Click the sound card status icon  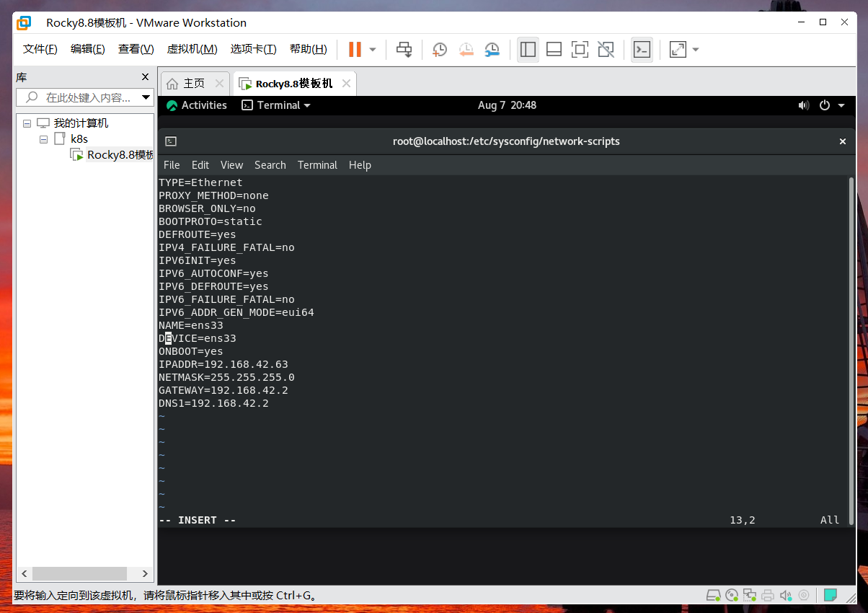pos(786,595)
